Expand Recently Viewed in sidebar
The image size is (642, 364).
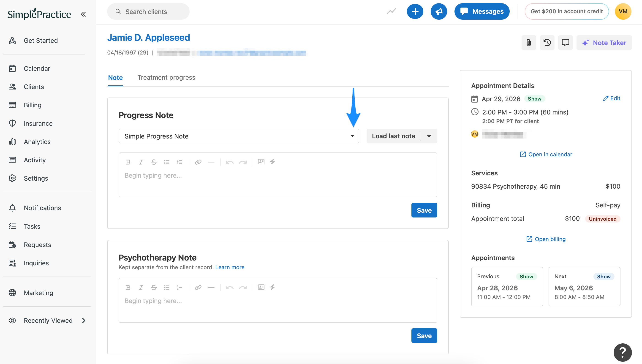(47, 320)
